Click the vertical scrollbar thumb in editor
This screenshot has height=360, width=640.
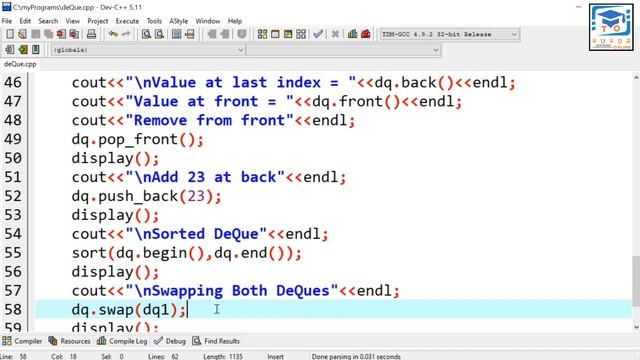(636, 281)
